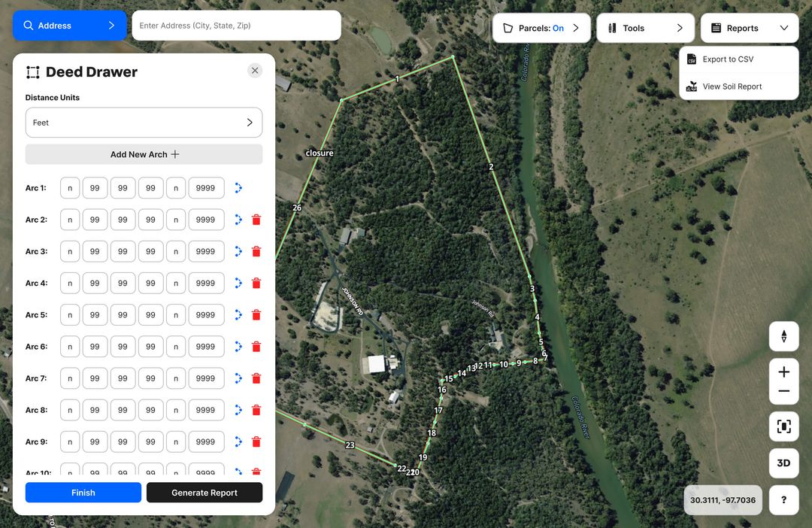
Task: Expand the Tools menu
Action: (645, 27)
